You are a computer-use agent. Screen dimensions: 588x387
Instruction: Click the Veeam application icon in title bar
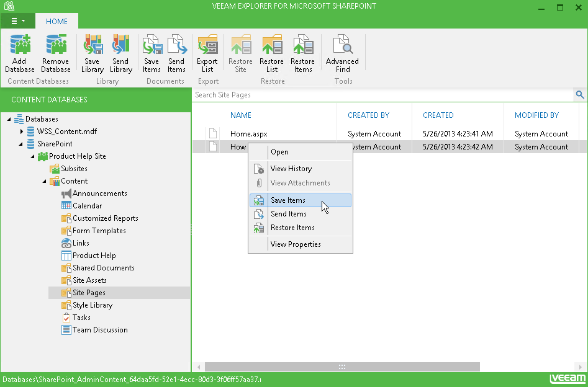point(9,6)
